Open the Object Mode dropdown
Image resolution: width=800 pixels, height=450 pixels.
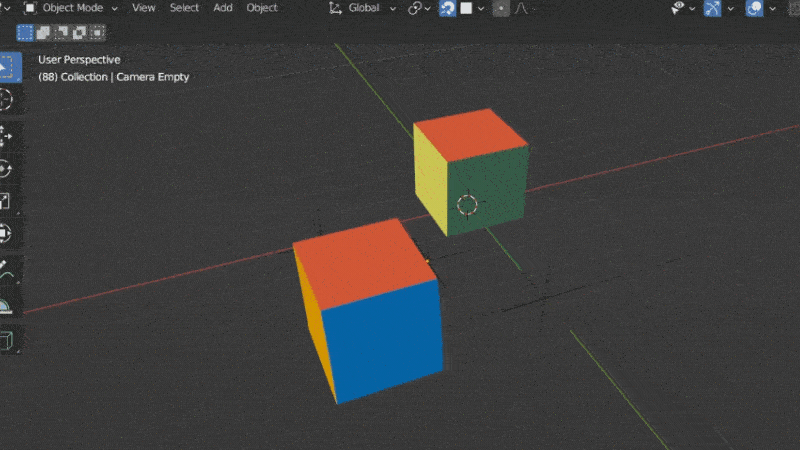pos(70,8)
